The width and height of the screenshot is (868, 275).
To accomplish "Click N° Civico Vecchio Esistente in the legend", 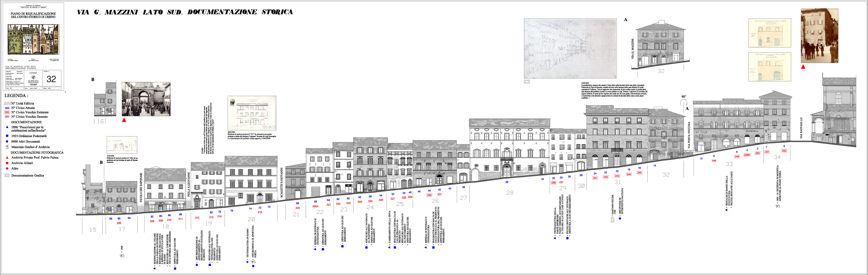I will 30,112.
